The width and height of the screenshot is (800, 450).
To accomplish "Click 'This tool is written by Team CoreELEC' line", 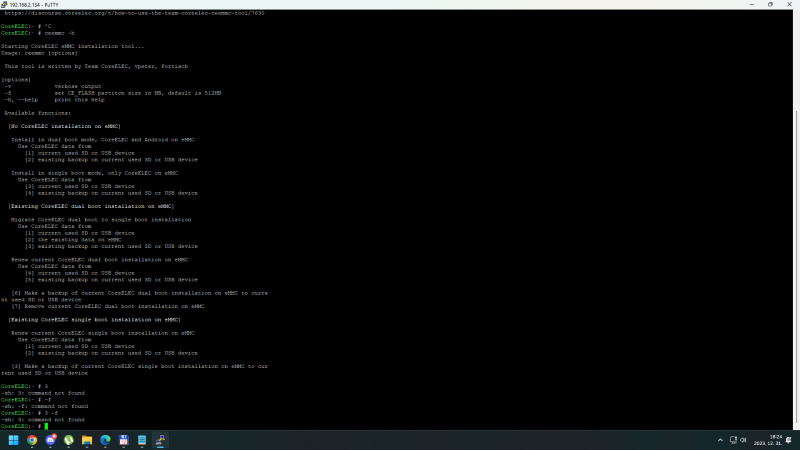I will [96, 66].
